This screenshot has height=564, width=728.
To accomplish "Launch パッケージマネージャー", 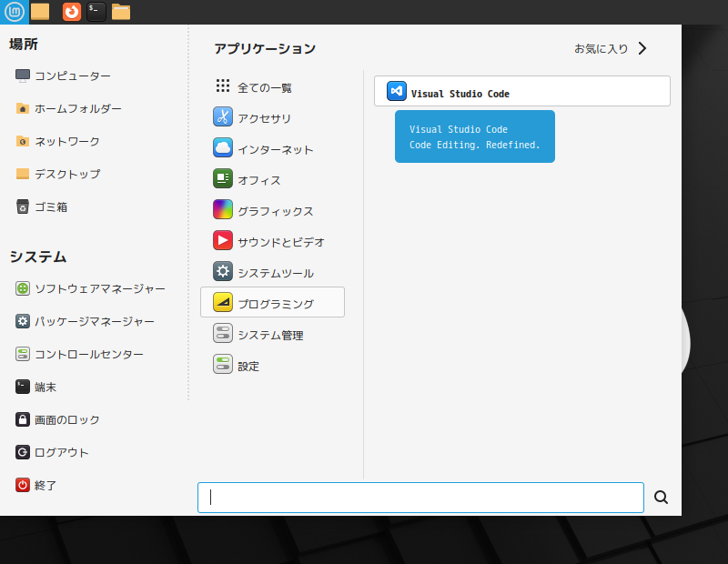I will [x=85, y=321].
